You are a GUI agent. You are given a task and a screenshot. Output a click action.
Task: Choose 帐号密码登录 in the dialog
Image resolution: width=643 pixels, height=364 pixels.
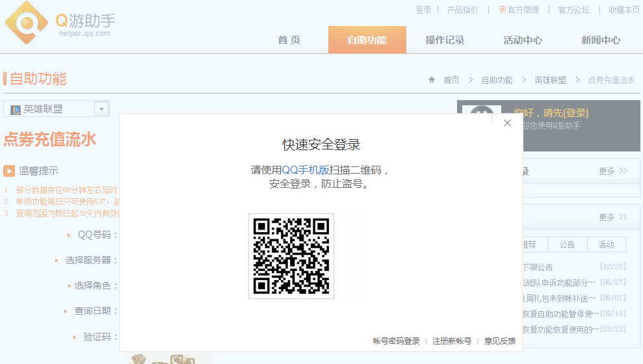[396, 341]
